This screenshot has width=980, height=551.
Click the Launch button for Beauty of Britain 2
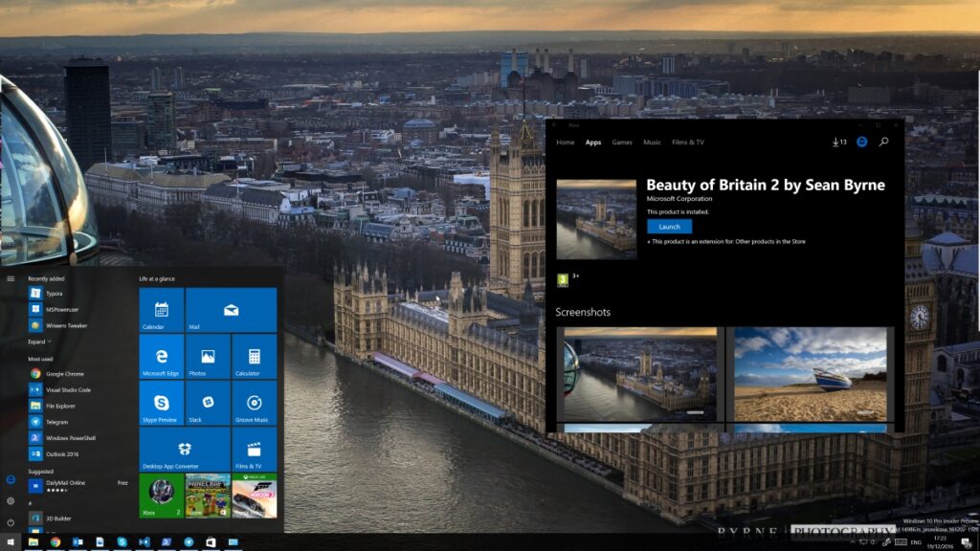pos(668,226)
